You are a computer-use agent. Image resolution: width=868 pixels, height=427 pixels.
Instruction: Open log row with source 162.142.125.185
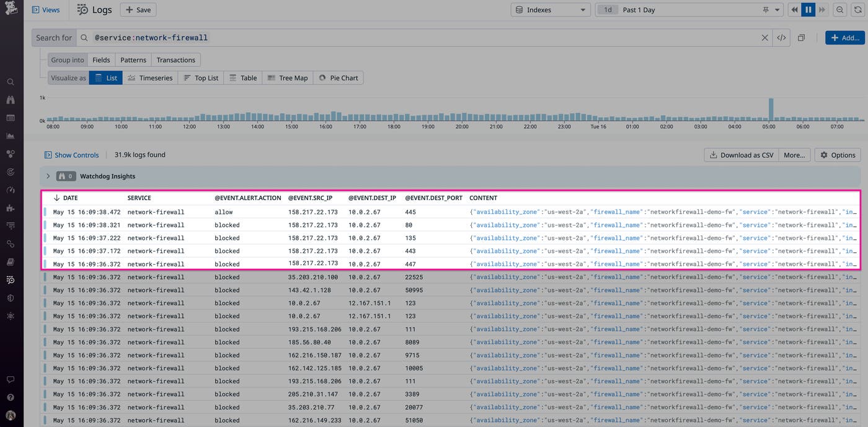(x=450, y=368)
